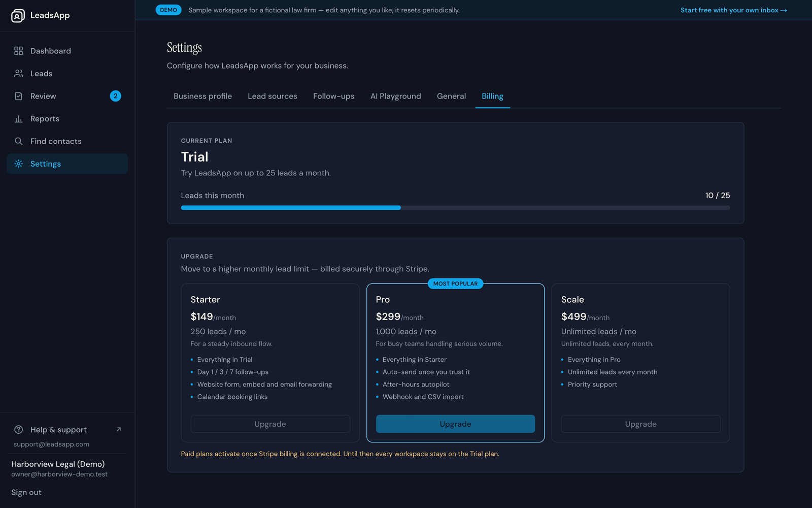This screenshot has width=812, height=508.
Task: Switch to the Lead sources tab
Action: click(273, 96)
